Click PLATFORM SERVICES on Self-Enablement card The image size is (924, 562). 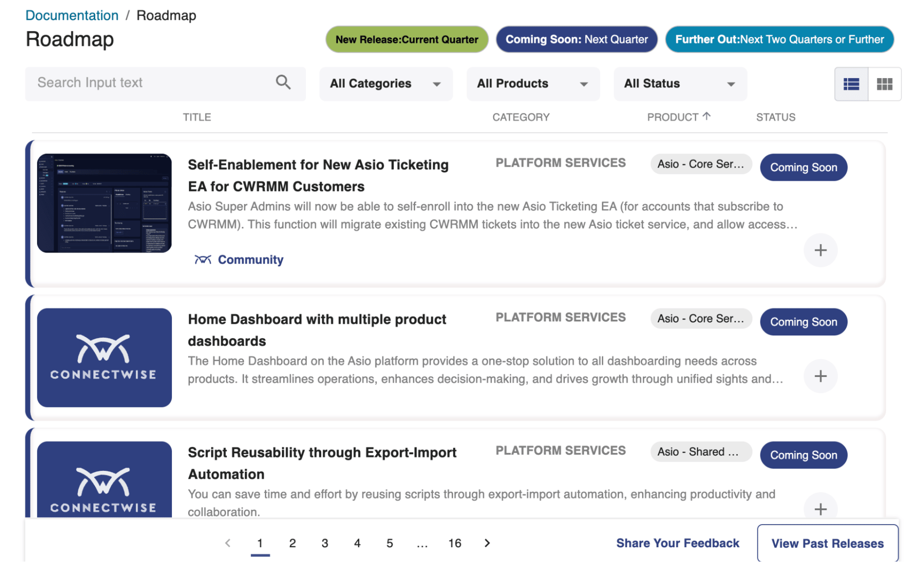tap(561, 163)
